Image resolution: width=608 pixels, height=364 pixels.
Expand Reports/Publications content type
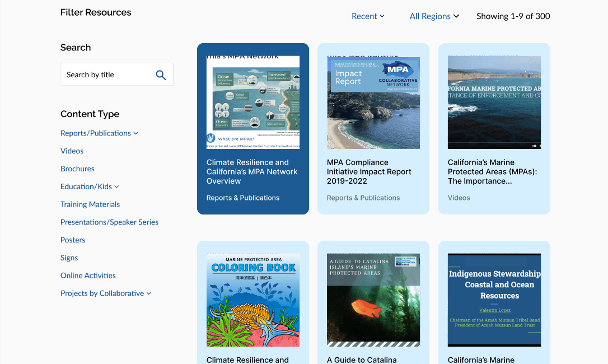[x=99, y=133]
